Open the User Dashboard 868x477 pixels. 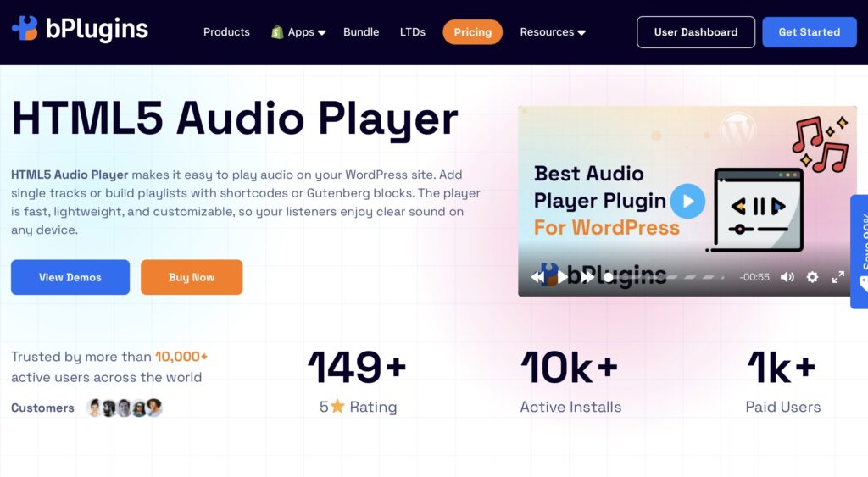(x=696, y=32)
